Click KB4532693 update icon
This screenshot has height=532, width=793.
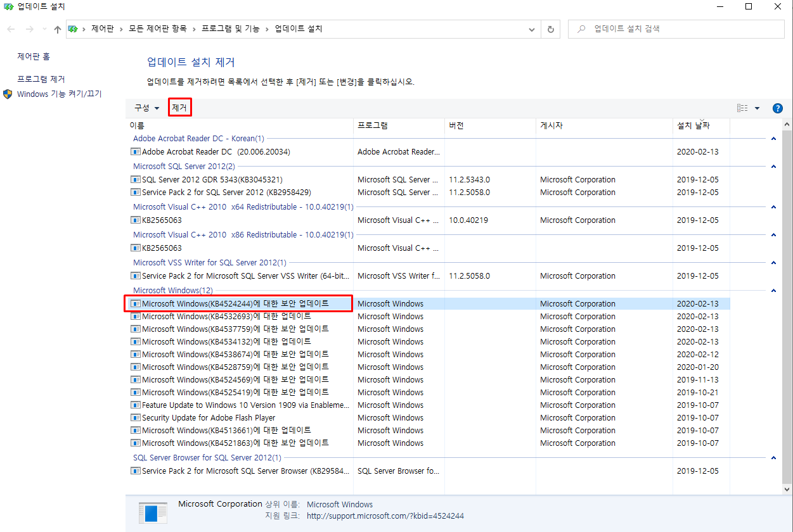pyautogui.click(x=135, y=317)
